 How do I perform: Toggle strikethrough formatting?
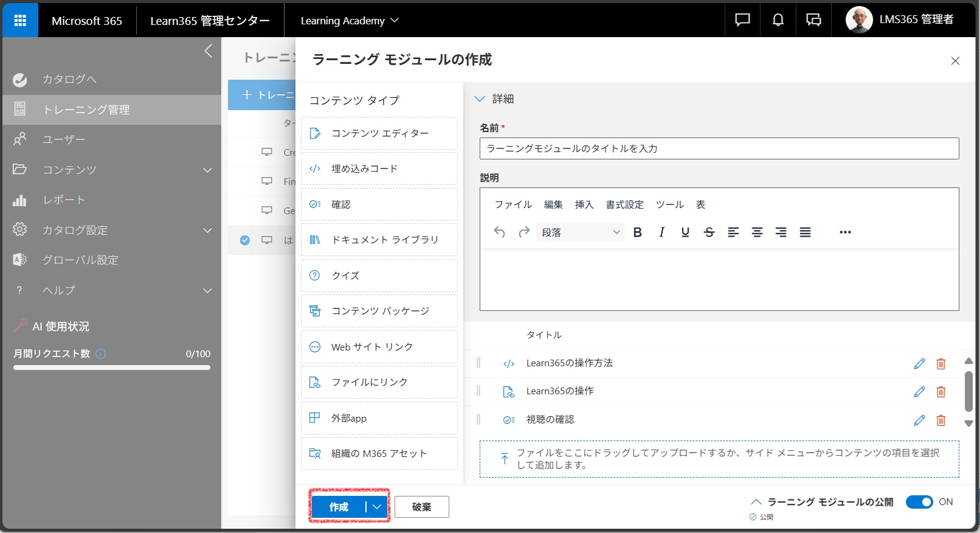click(x=709, y=232)
